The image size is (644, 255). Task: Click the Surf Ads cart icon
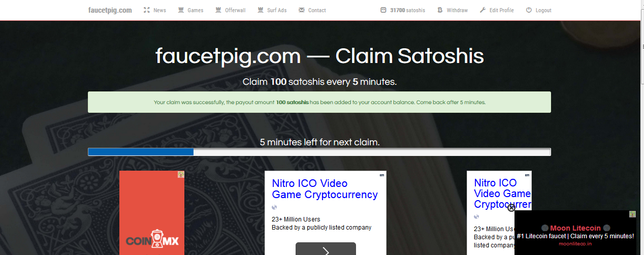[261, 10]
